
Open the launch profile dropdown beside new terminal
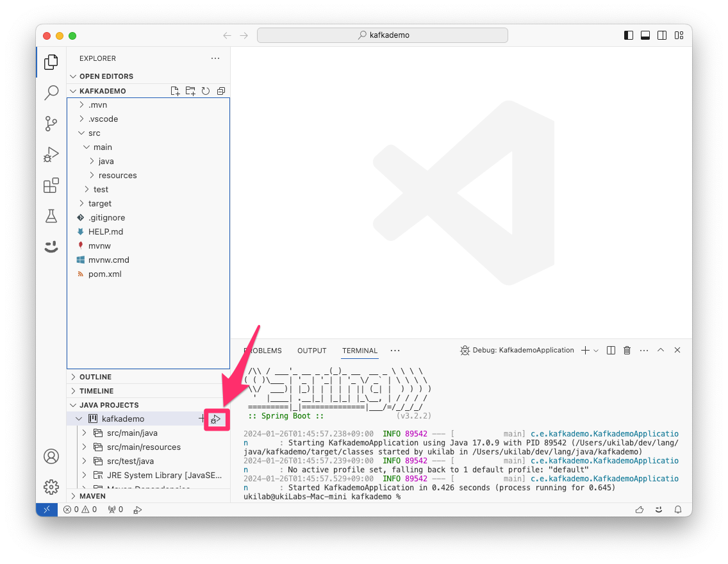596,351
